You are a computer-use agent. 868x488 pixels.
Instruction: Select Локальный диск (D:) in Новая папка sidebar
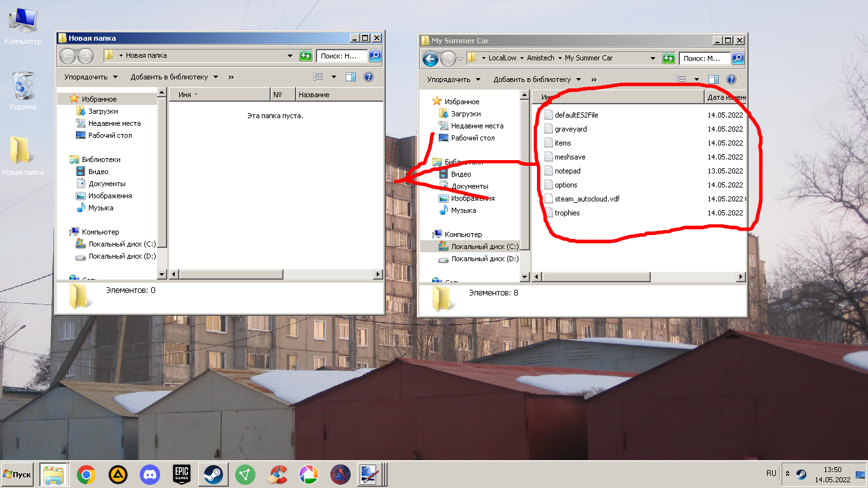[x=115, y=256]
